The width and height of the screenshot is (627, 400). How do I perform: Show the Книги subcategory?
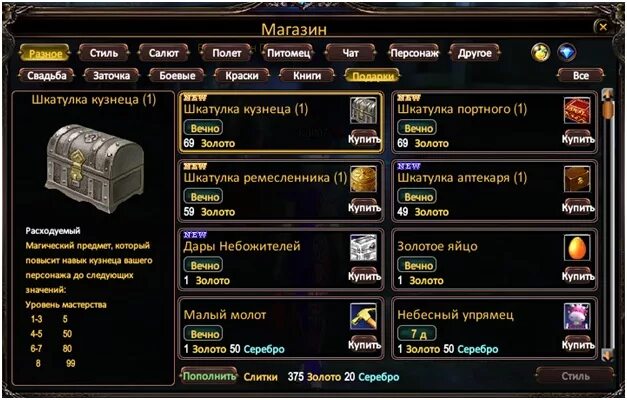click(x=307, y=76)
